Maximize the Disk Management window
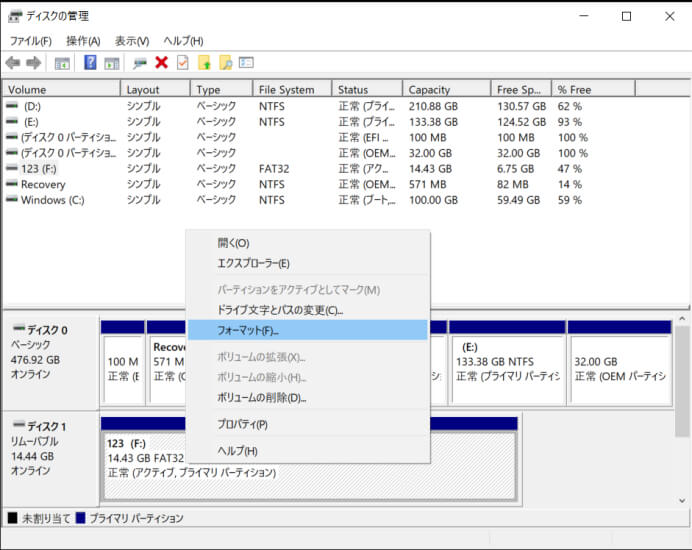Screen dimensions: 692x550 (626, 17)
